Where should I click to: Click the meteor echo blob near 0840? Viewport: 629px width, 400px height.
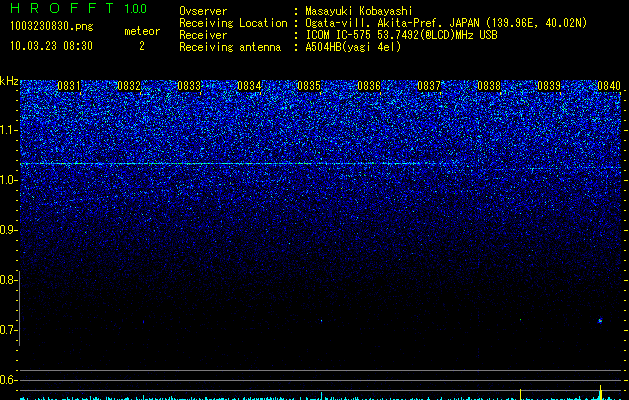(601, 321)
